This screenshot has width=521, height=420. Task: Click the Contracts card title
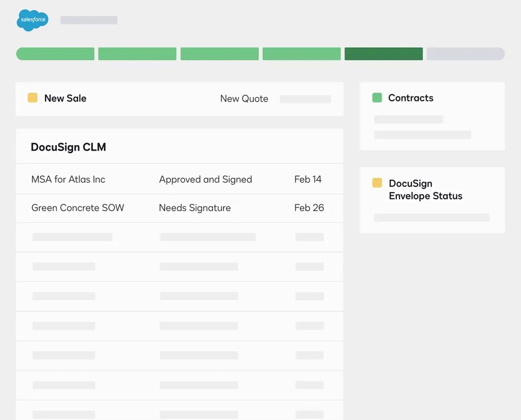click(x=411, y=98)
